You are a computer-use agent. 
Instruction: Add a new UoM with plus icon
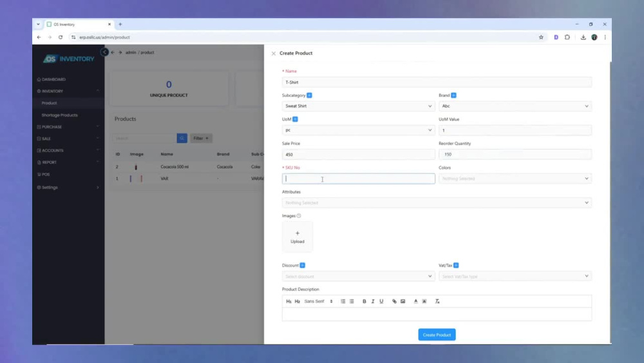(295, 119)
